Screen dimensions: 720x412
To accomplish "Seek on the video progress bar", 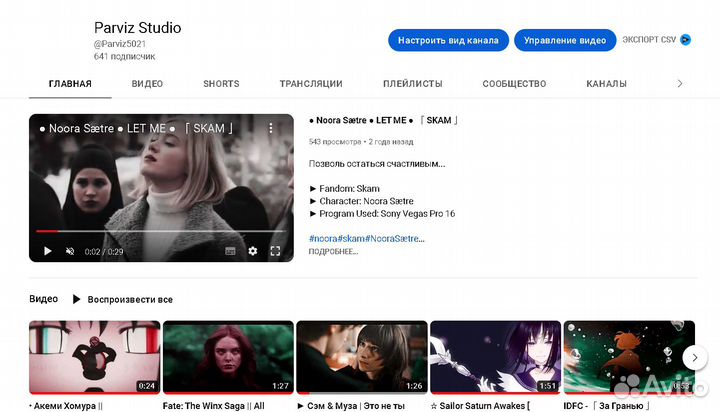I will tap(160, 232).
